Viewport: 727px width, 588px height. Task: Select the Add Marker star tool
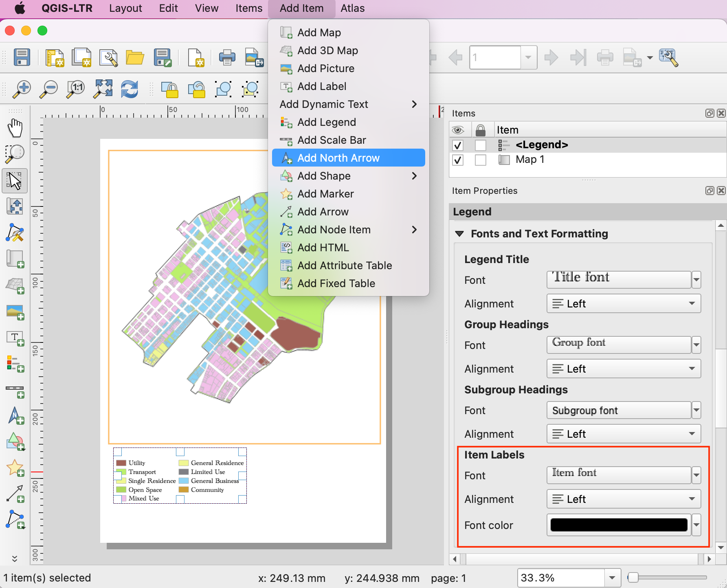click(15, 468)
